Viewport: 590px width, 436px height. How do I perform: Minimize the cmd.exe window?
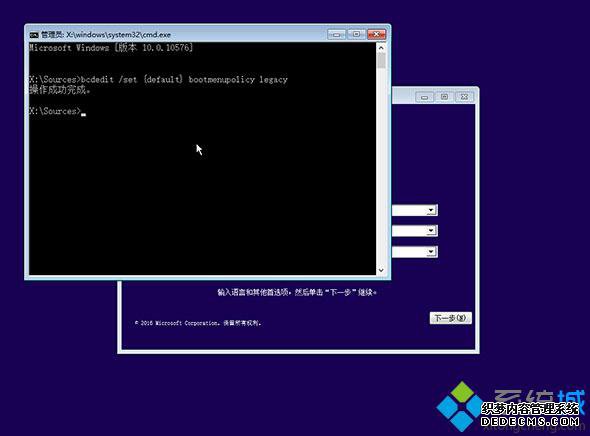click(337, 35)
